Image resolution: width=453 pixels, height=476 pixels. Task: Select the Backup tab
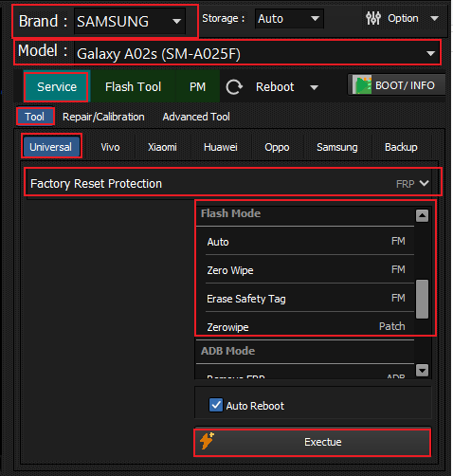(x=401, y=147)
